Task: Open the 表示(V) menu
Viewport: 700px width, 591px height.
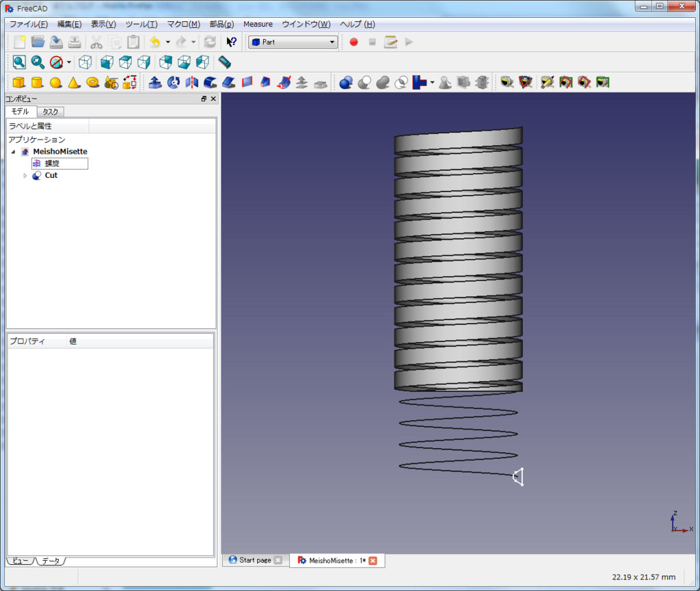Action: pos(104,24)
